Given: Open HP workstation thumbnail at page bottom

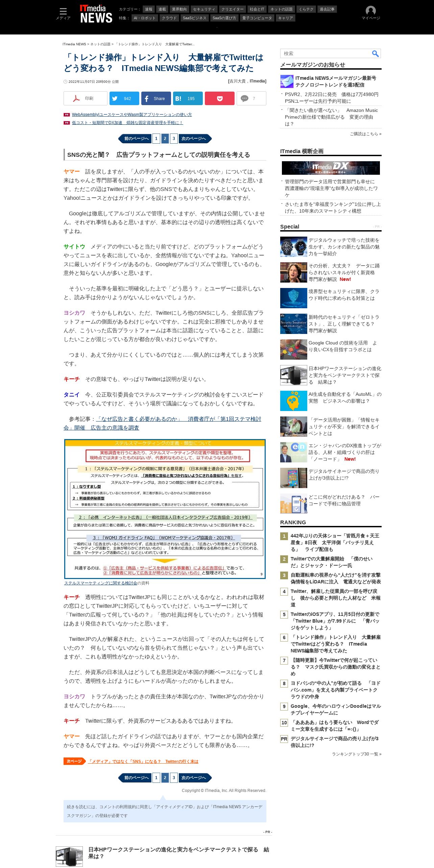Looking at the screenshot, I should click(x=69, y=856).
